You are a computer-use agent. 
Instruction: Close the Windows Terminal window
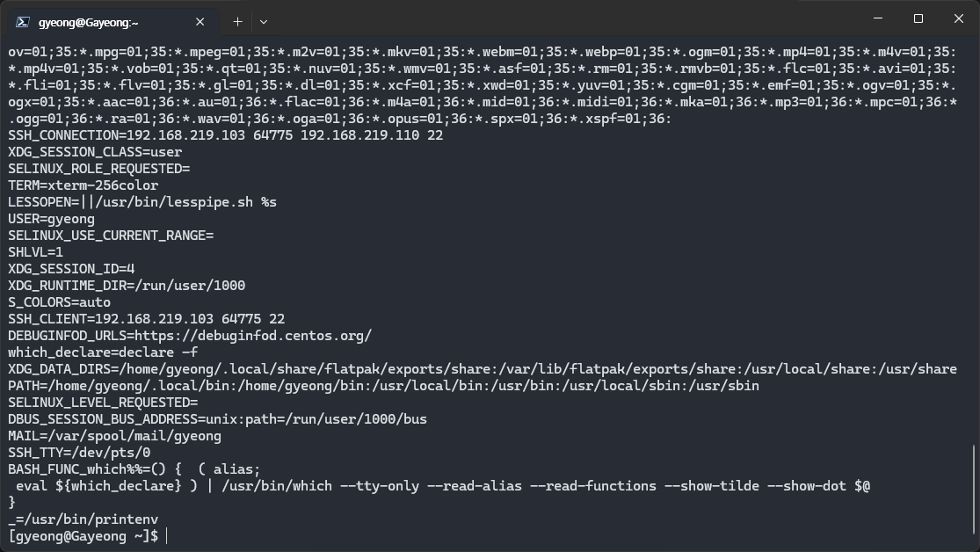tap(959, 18)
